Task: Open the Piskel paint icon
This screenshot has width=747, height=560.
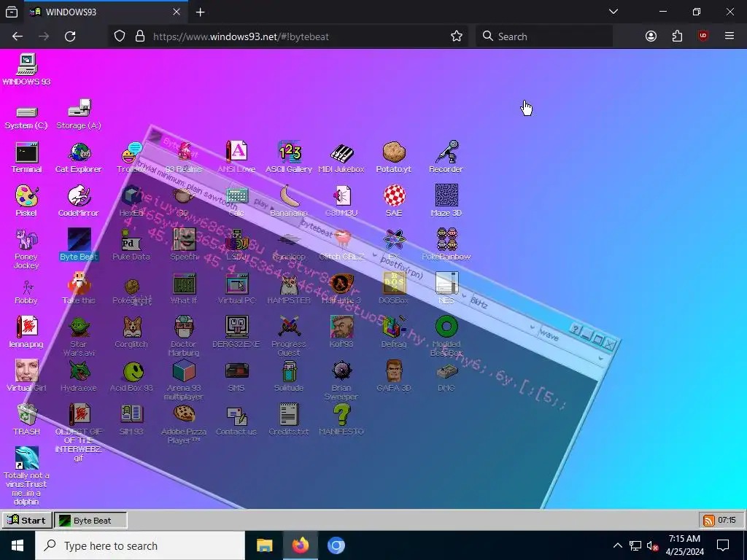Action: 27,196
